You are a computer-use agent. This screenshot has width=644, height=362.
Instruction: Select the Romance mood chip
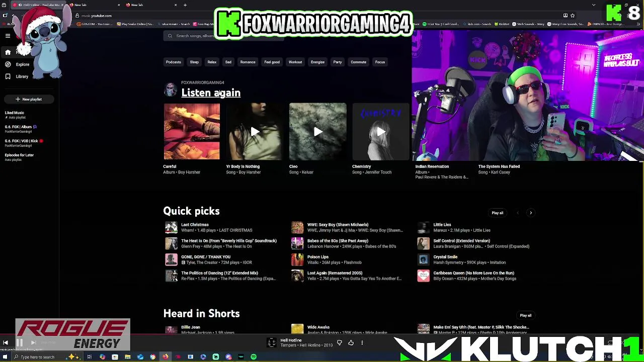pos(248,62)
